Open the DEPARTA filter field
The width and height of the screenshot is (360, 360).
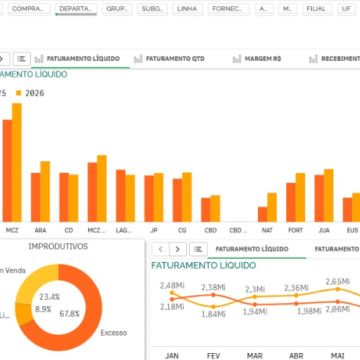click(76, 9)
